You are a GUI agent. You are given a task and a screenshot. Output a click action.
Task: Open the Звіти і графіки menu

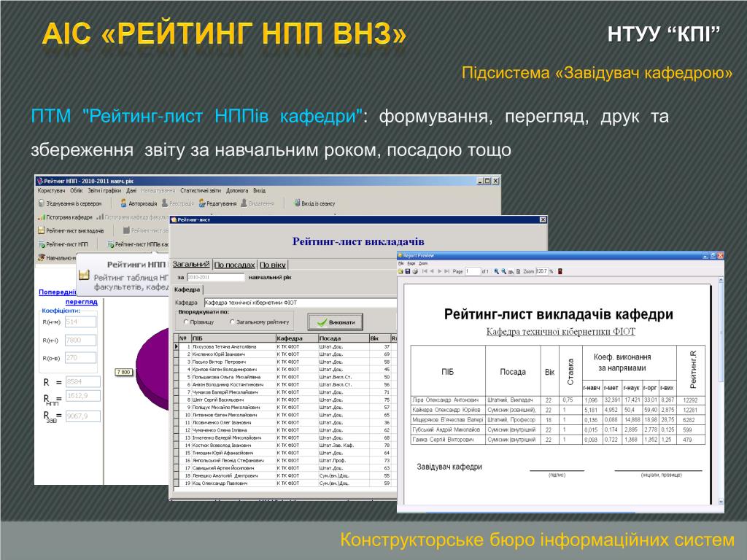click(104, 190)
